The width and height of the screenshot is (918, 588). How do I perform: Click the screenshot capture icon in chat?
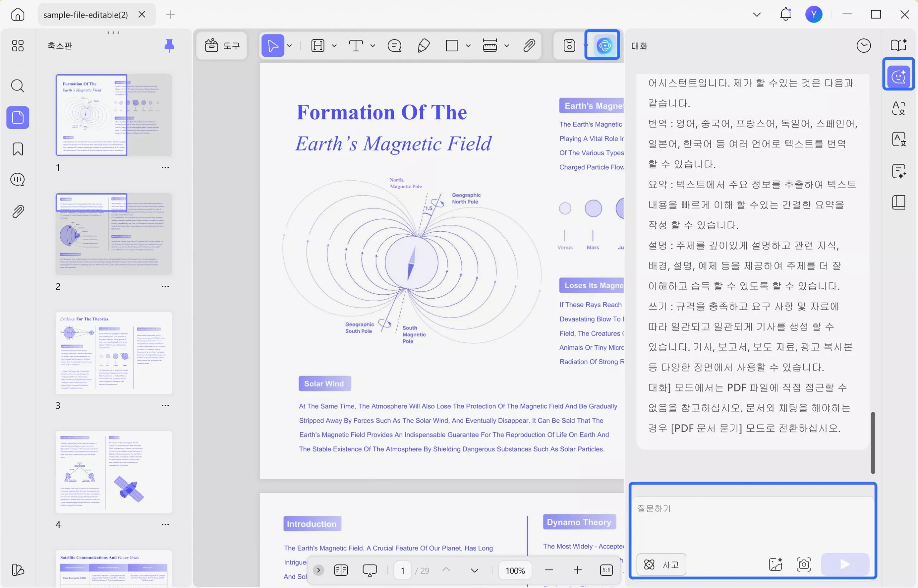tap(804, 564)
